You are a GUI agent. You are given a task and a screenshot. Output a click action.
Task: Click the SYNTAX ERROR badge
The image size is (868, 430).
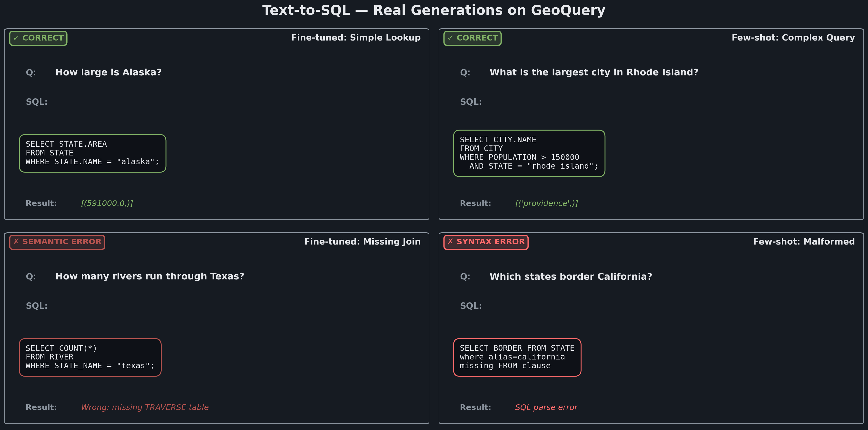[x=485, y=242]
